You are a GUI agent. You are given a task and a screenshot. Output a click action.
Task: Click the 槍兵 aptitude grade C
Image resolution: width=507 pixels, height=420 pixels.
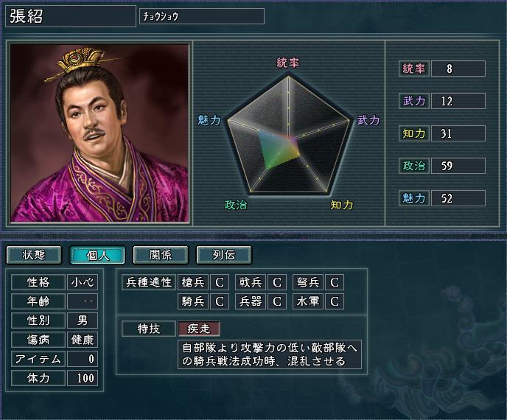(220, 282)
